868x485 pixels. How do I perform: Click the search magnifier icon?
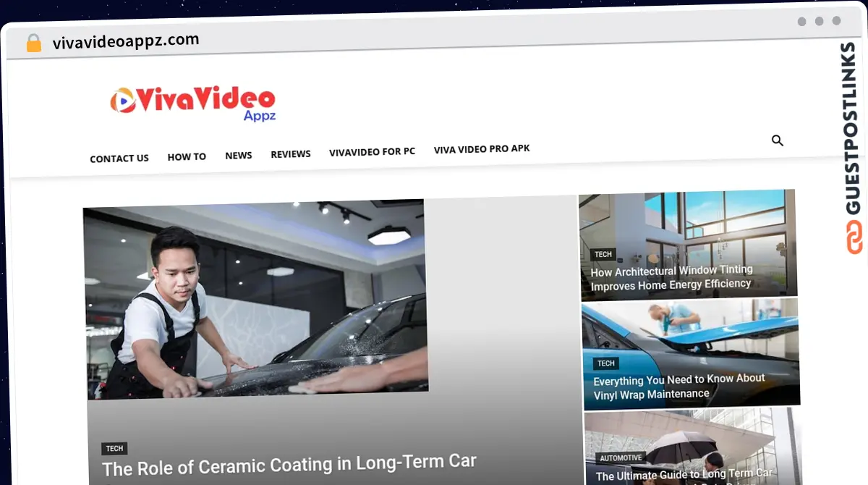(x=778, y=140)
